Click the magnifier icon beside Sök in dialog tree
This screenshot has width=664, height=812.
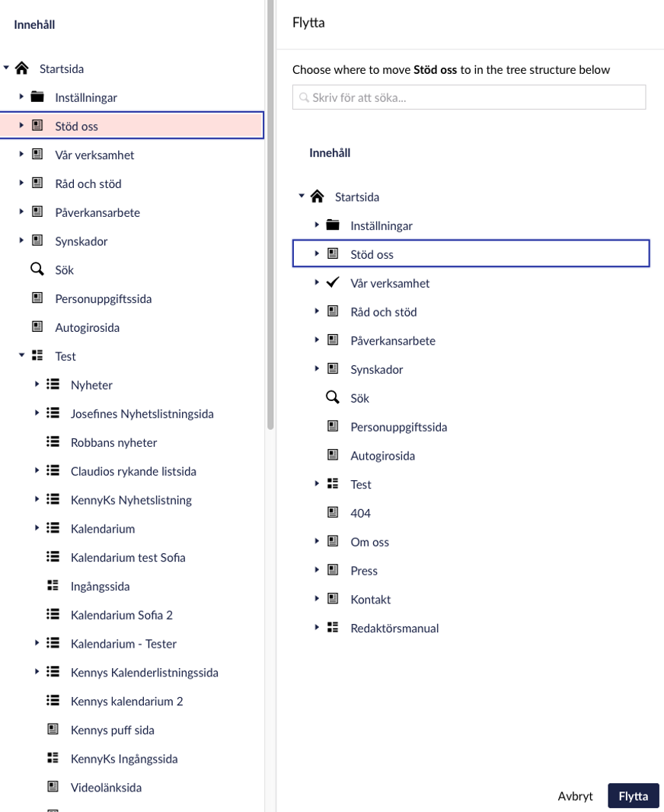click(x=333, y=398)
